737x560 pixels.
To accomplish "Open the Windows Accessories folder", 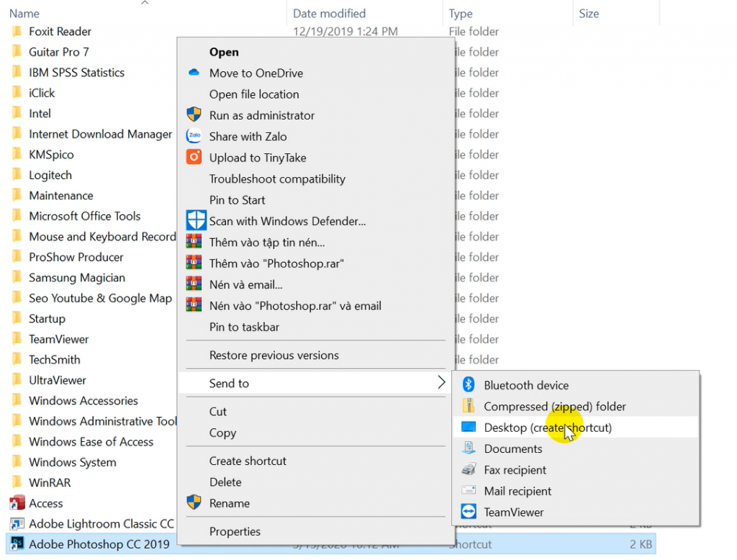I will pyautogui.click(x=83, y=401).
